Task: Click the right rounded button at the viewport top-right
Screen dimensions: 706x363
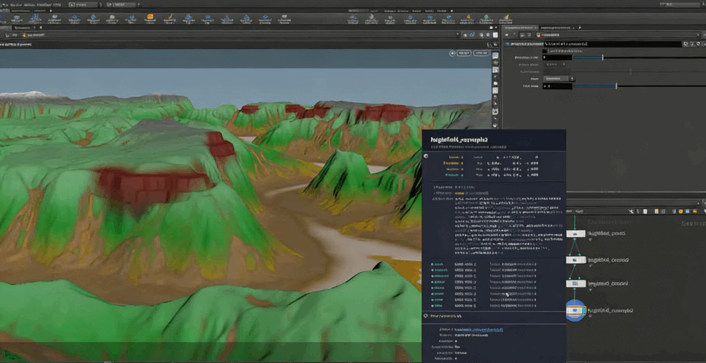Action: (x=481, y=53)
